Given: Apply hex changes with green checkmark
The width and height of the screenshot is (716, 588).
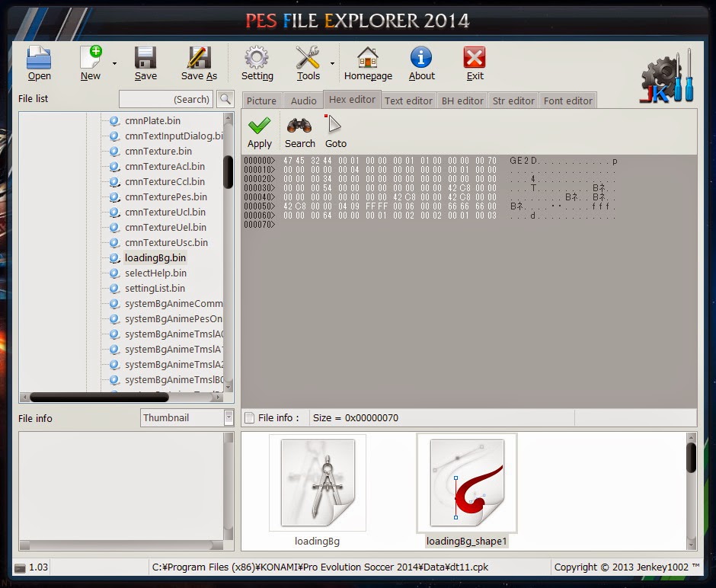Looking at the screenshot, I should 259,125.
